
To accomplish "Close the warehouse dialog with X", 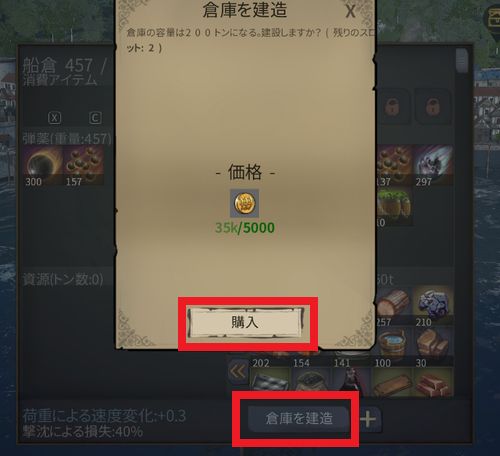I will point(350,11).
